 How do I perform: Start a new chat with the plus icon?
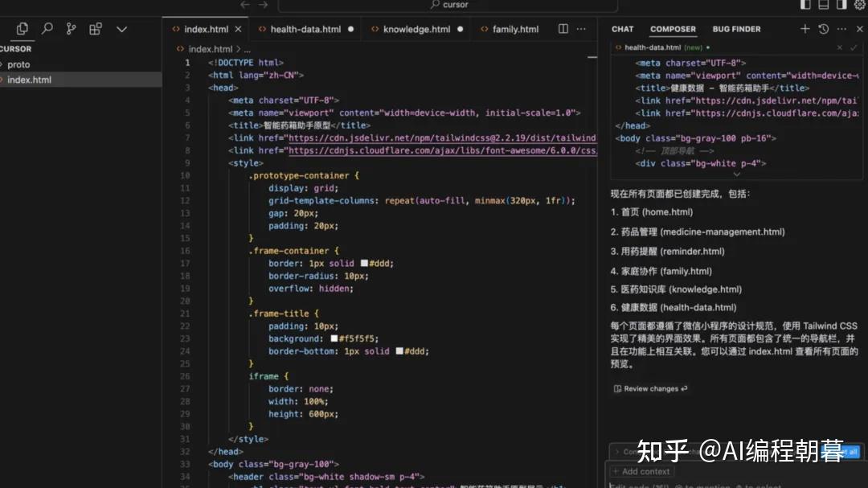click(x=805, y=29)
